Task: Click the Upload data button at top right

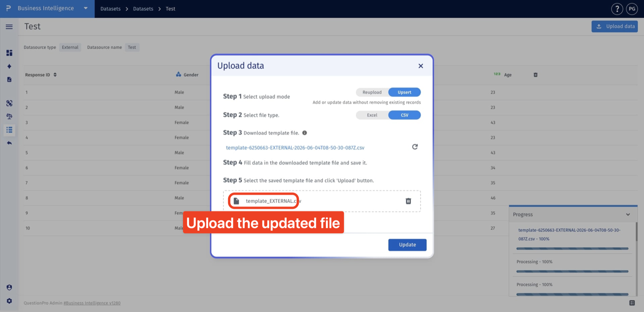Action: pos(615,26)
